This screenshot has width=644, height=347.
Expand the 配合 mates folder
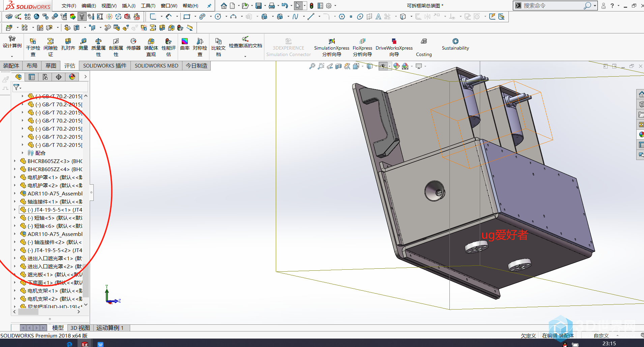point(23,153)
